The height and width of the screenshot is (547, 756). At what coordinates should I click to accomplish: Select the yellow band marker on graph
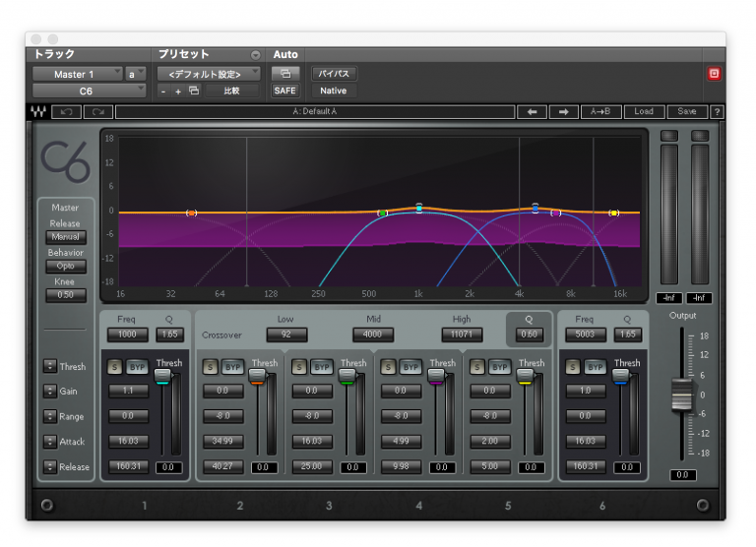click(x=614, y=213)
